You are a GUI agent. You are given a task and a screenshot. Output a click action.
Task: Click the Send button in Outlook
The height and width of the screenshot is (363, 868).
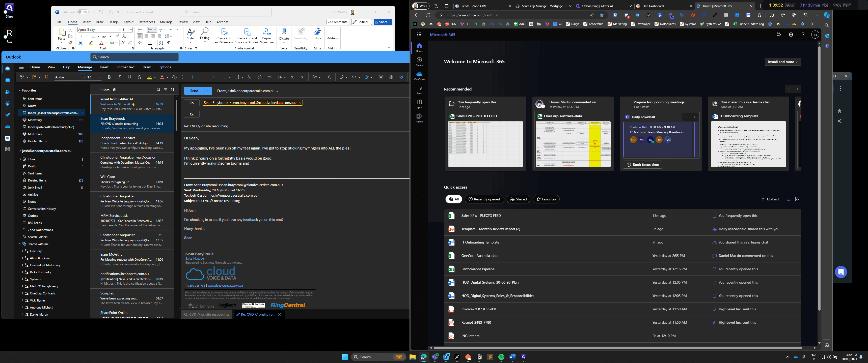[x=195, y=91]
